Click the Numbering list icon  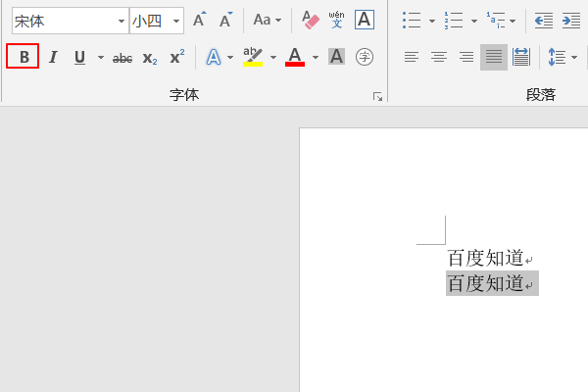pos(454,21)
